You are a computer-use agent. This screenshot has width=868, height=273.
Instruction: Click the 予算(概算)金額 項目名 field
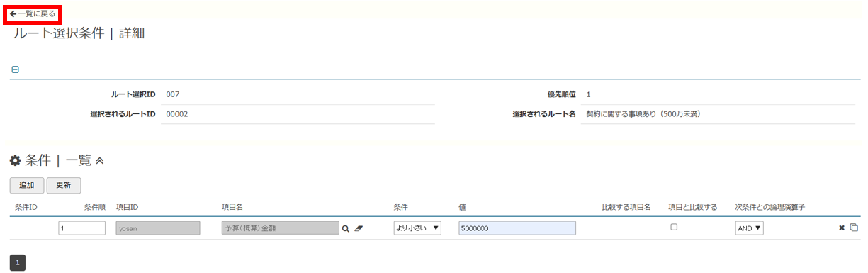[280, 228]
